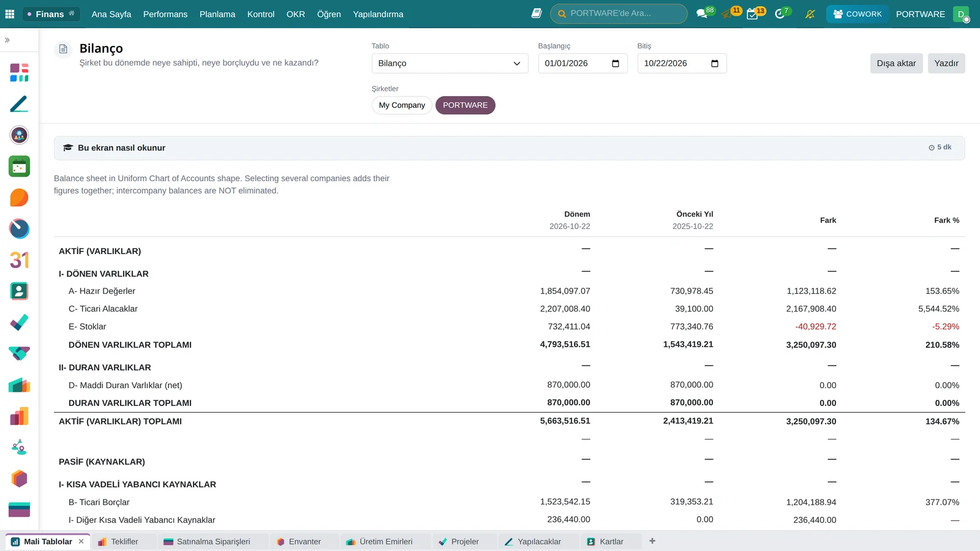Open the green calendar sidebar app icon
The width and height of the screenshot is (980, 551).
click(19, 166)
